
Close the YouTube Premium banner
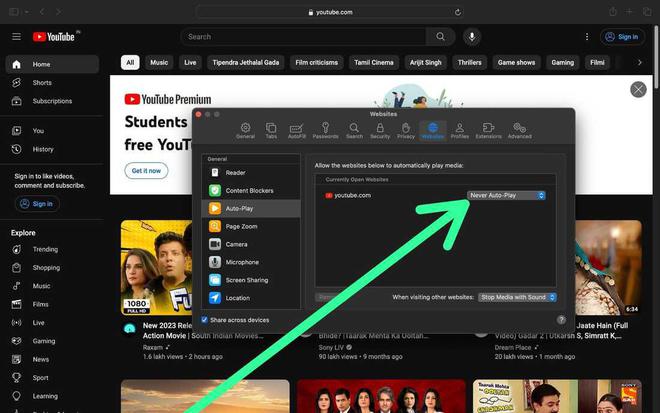point(638,89)
